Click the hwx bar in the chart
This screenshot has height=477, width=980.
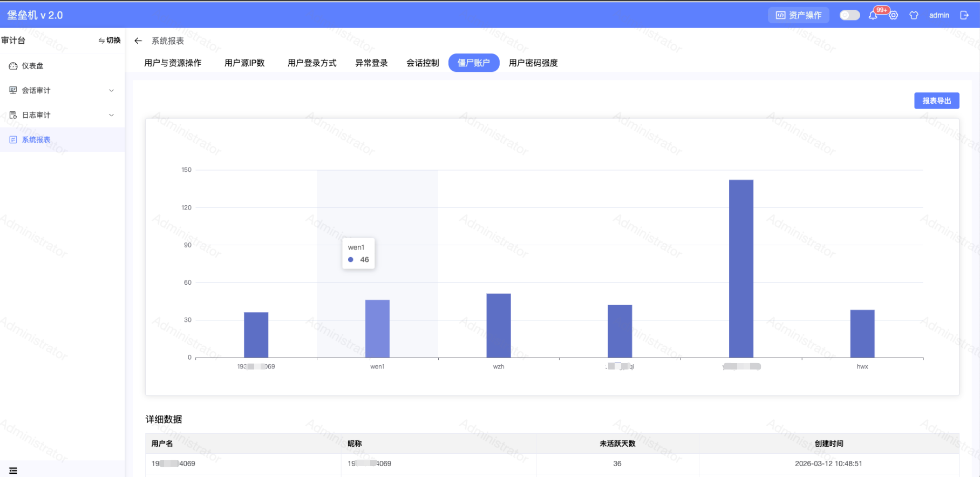point(862,334)
